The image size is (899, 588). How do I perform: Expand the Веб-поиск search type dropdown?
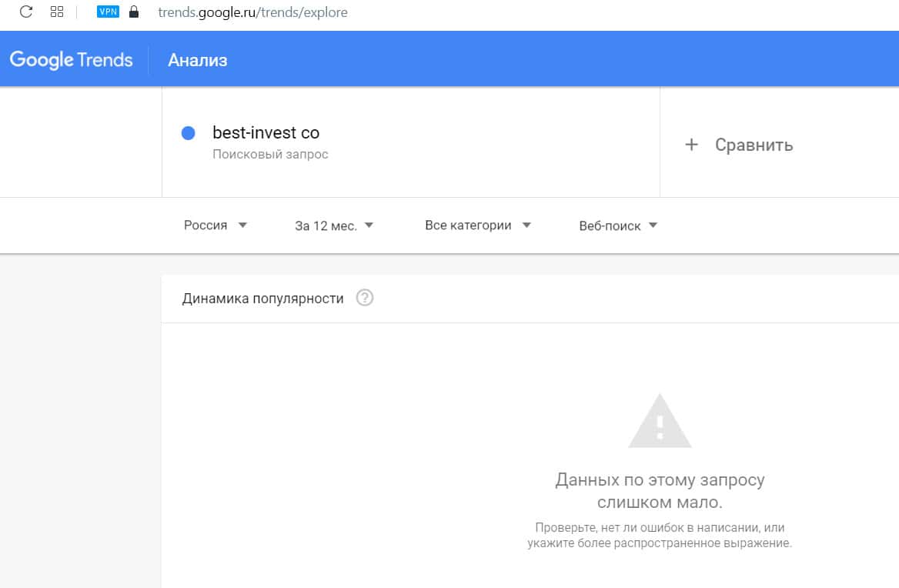pos(618,226)
